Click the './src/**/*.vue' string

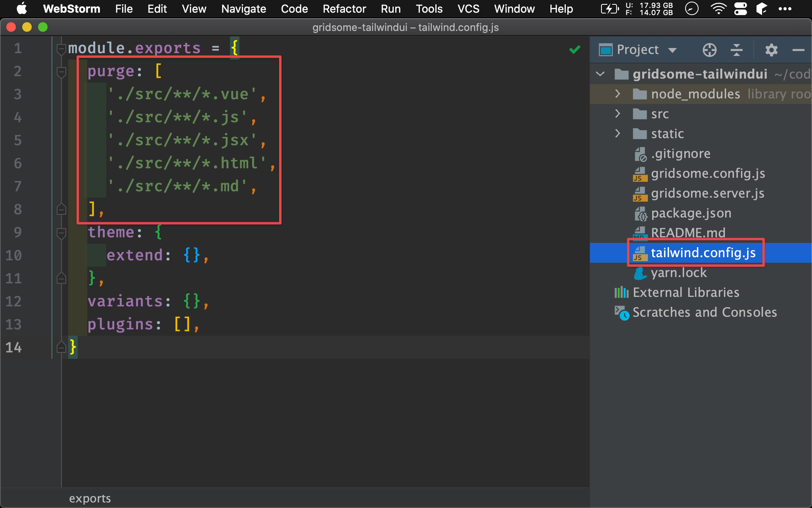(x=182, y=94)
